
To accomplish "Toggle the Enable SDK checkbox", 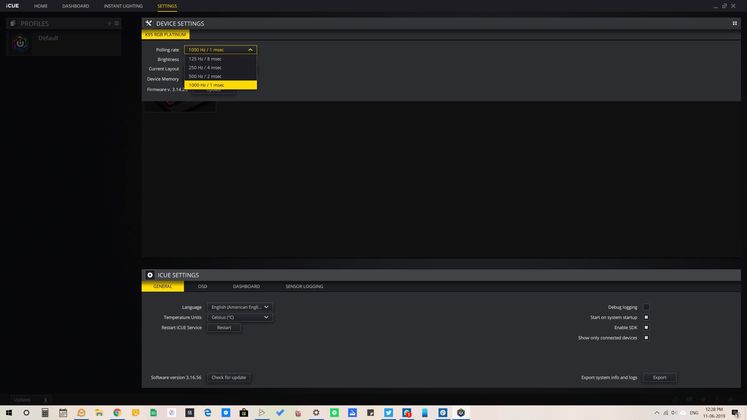I will point(646,328).
